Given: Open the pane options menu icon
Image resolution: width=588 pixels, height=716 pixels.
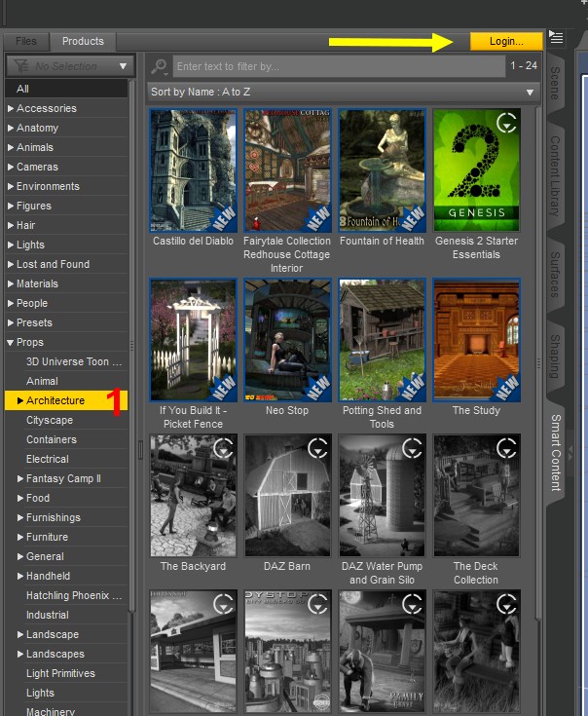Looking at the screenshot, I should point(556,37).
